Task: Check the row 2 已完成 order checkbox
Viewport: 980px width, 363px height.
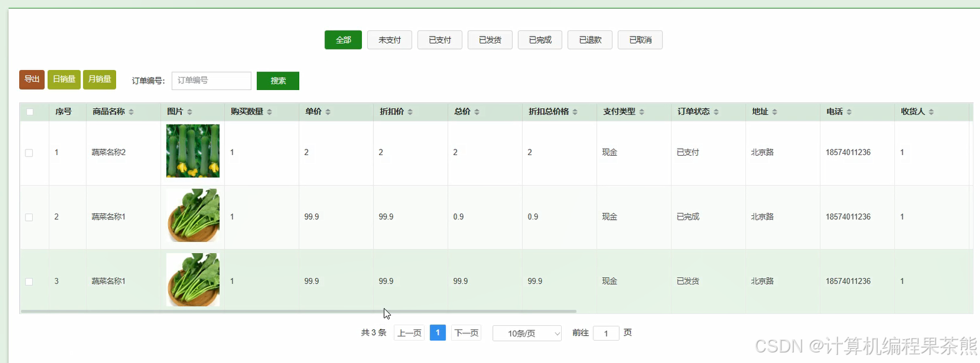Action: click(29, 217)
